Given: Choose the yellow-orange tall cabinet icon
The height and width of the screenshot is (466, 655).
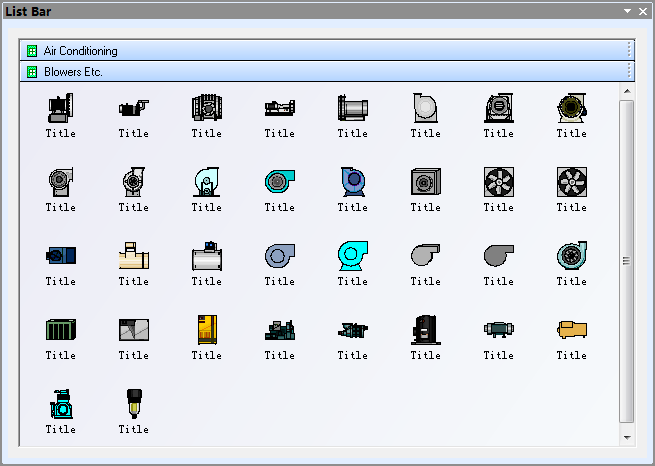Looking at the screenshot, I should pyautogui.click(x=206, y=329).
